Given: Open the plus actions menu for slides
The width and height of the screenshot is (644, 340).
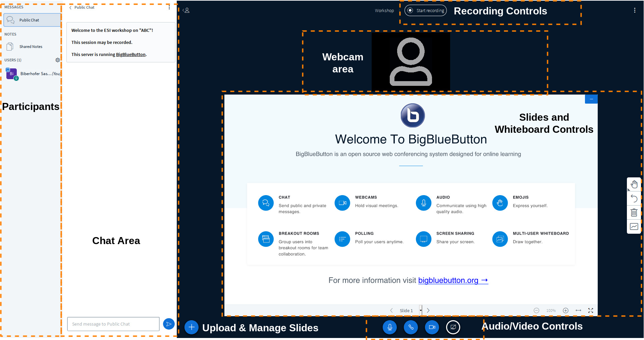Looking at the screenshot, I should [x=192, y=327].
